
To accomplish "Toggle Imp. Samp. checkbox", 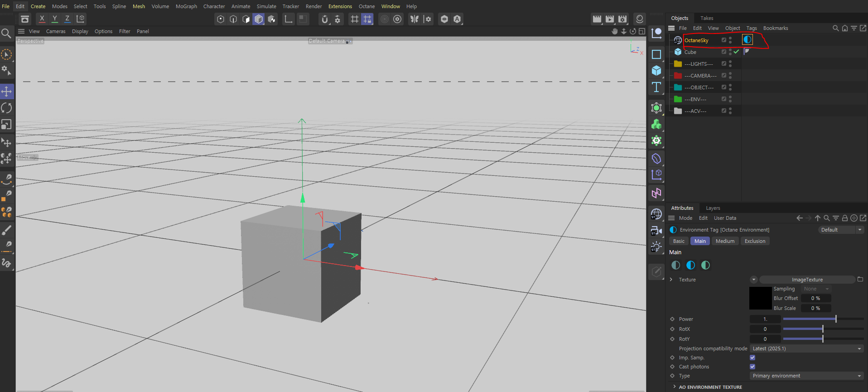I will click(752, 358).
